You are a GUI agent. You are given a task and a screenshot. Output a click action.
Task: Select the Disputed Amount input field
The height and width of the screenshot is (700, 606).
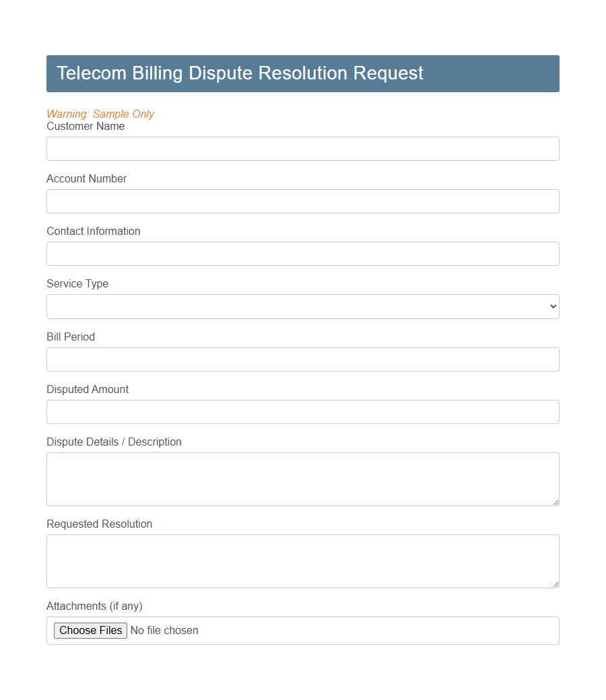click(302, 412)
